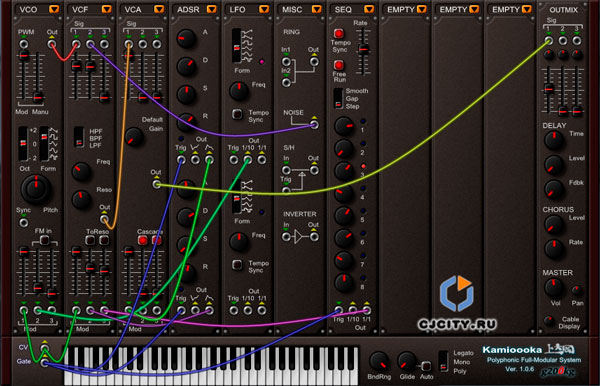Toggle the SEQ Tempo Sync button
600x386 pixels.
coord(339,33)
